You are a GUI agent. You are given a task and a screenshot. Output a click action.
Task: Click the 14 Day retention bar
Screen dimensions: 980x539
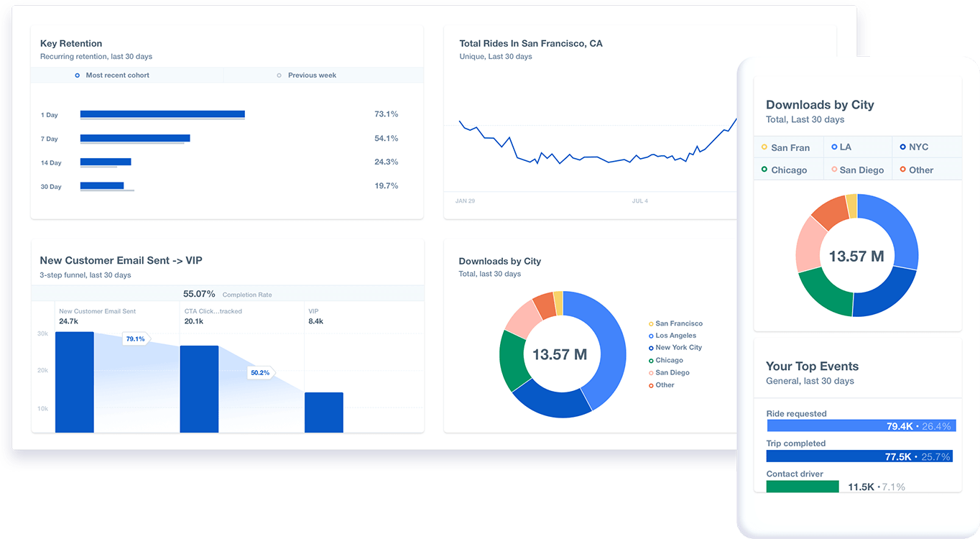coord(106,162)
